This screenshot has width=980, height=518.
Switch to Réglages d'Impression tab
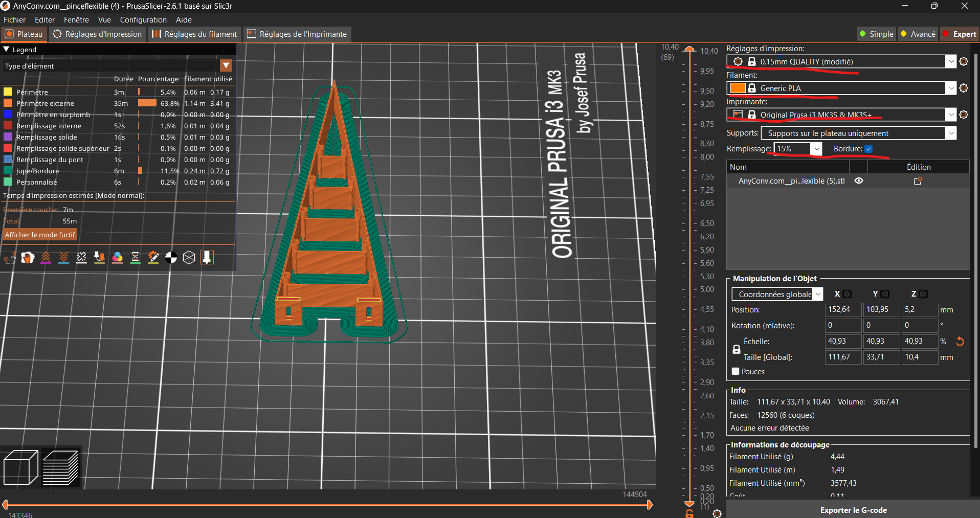point(98,34)
